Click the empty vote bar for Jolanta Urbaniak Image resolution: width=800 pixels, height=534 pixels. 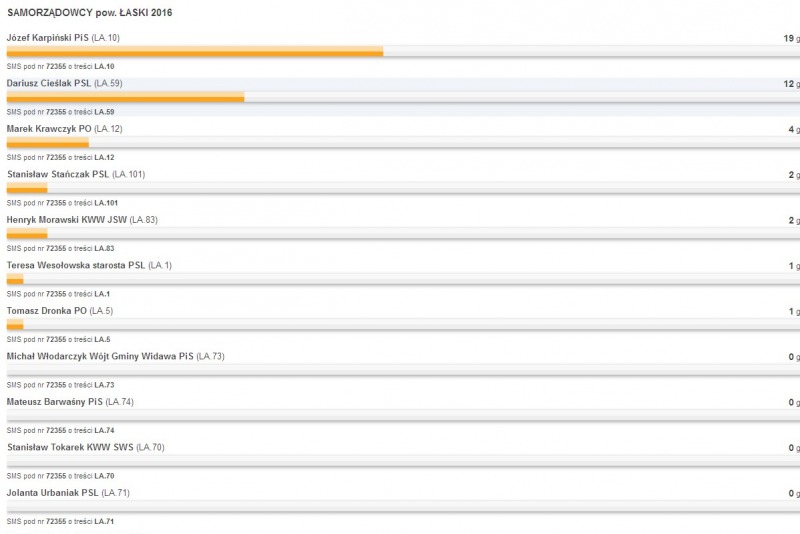pos(403,506)
